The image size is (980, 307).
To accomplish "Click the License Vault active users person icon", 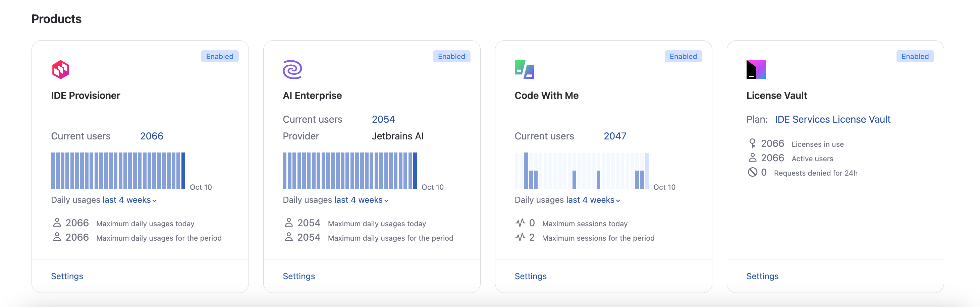I will [x=752, y=158].
